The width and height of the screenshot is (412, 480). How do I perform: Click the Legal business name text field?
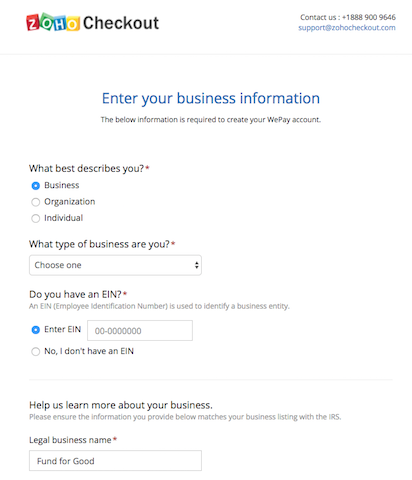pos(115,461)
